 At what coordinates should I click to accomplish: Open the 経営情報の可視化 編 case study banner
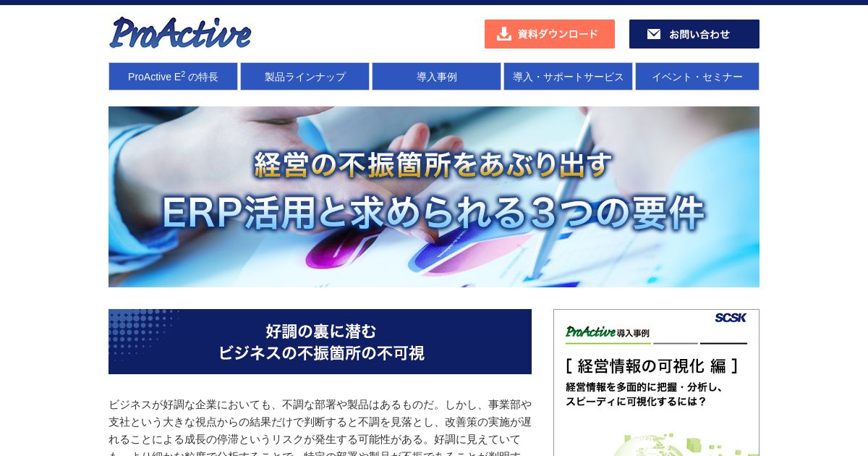pyautogui.click(x=656, y=383)
